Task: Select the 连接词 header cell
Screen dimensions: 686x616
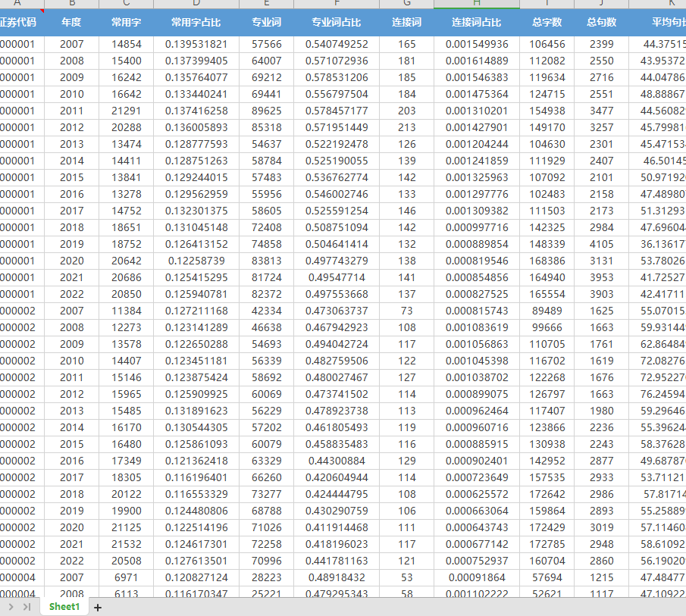Action: [406, 23]
